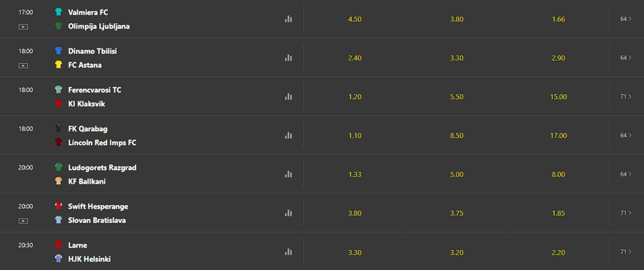Open stats icon for Larne match
The height and width of the screenshot is (270, 644).
tap(289, 251)
